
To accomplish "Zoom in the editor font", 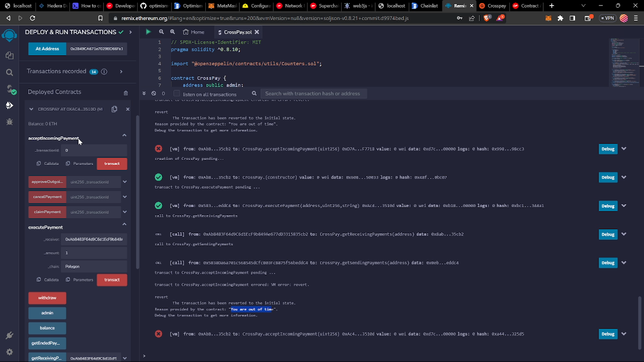I will coord(173,32).
